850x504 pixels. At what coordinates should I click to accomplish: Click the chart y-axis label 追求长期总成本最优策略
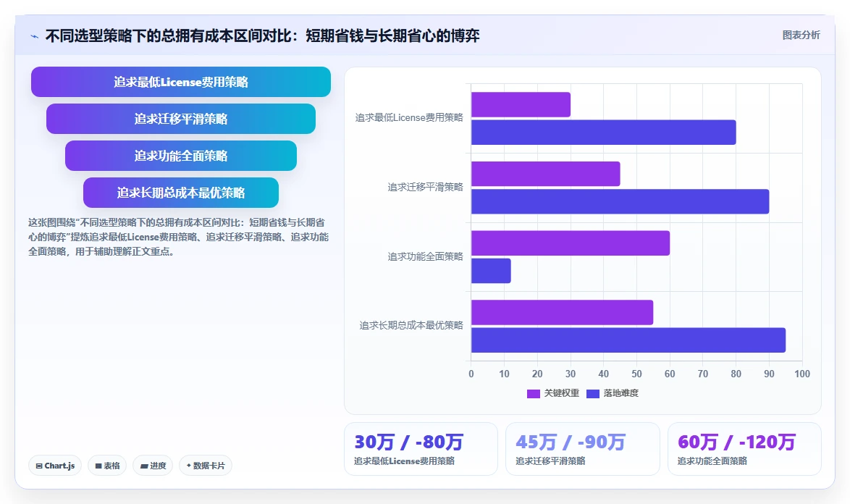coord(411,325)
